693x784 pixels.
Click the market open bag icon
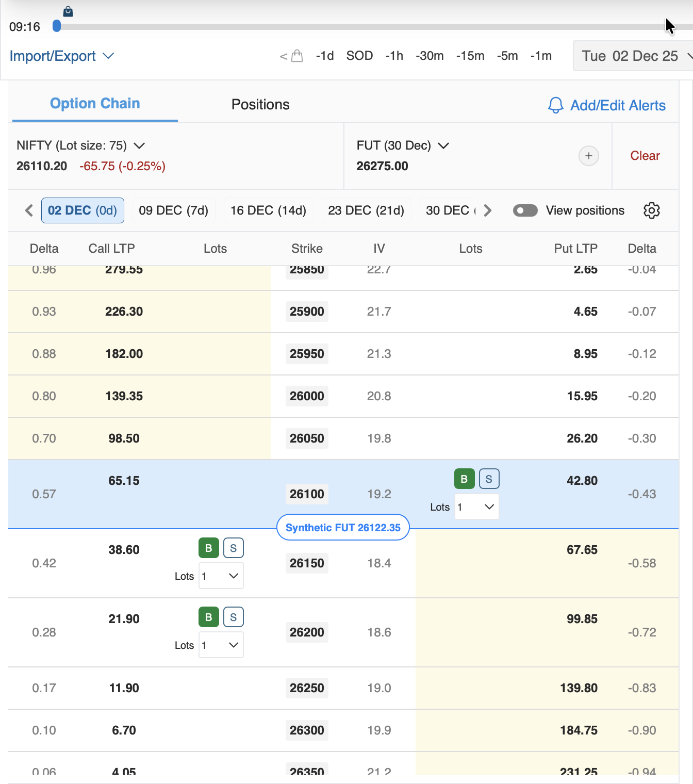pos(297,56)
